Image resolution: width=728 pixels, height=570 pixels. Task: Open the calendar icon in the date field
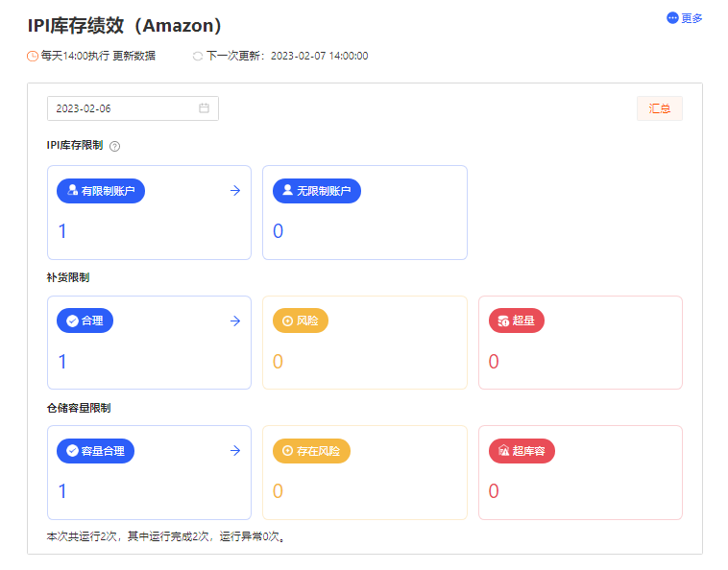[204, 108]
